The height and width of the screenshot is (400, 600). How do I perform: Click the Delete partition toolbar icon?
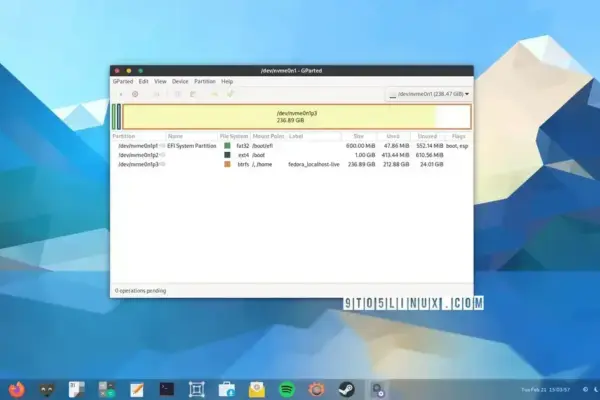[135, 94]
